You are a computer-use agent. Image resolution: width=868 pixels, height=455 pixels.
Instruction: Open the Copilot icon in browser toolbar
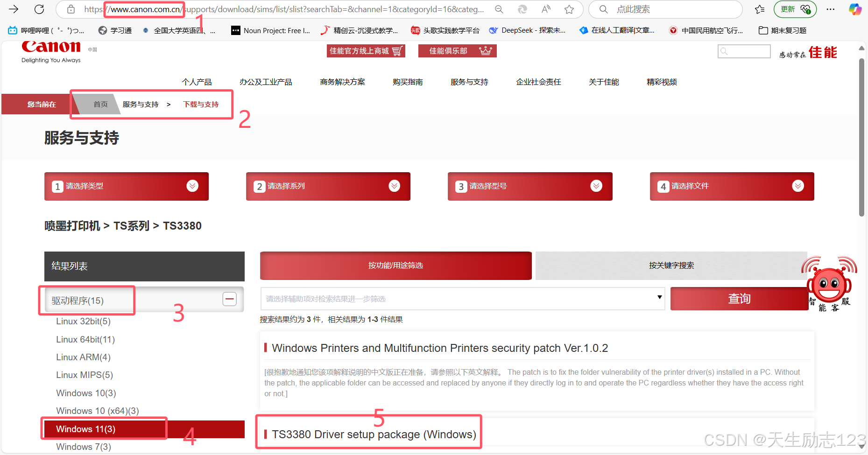[855, 9]
